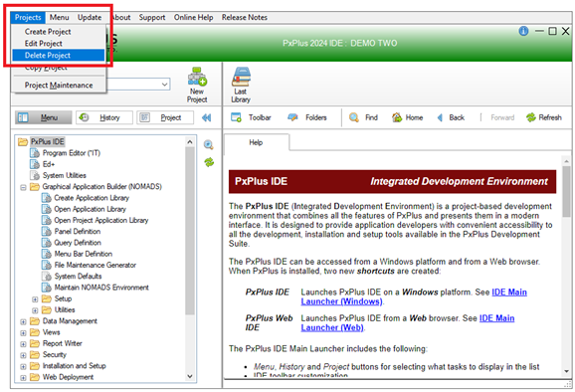Screen dimensions: 575x392
Task: Click the magnifier search icon beside tree
Action: 209,145
